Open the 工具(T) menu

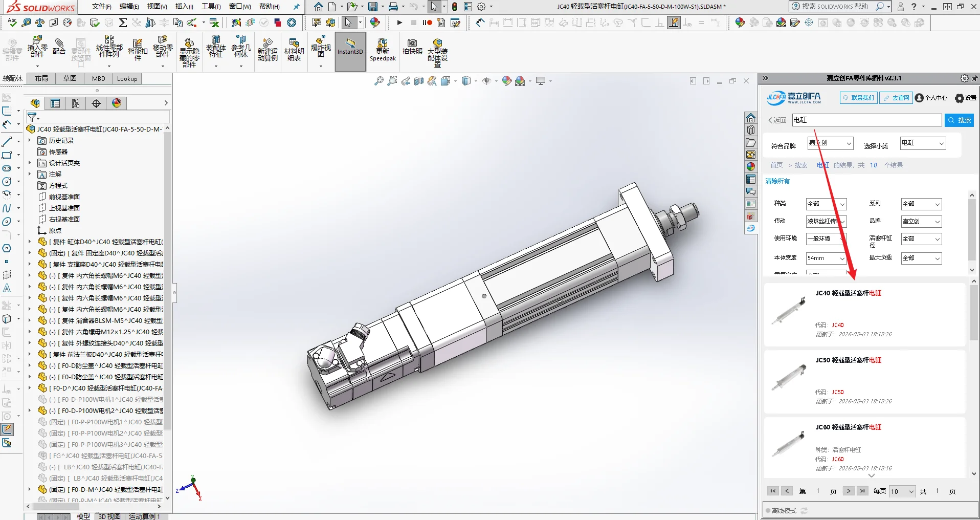tap(211, 7)
